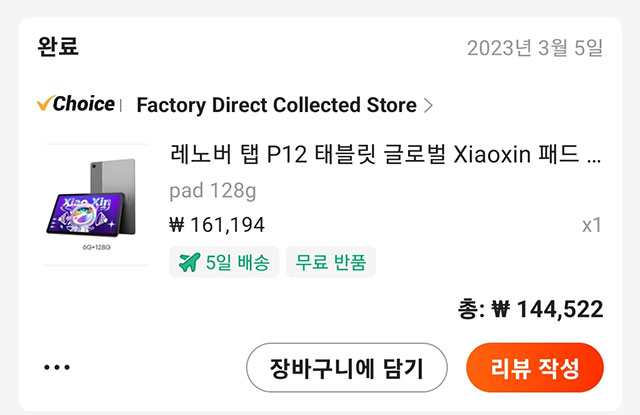The height and width of the screenshot is (415, 640).
Task: Expand the store chevron arrow
Action: 428,105
